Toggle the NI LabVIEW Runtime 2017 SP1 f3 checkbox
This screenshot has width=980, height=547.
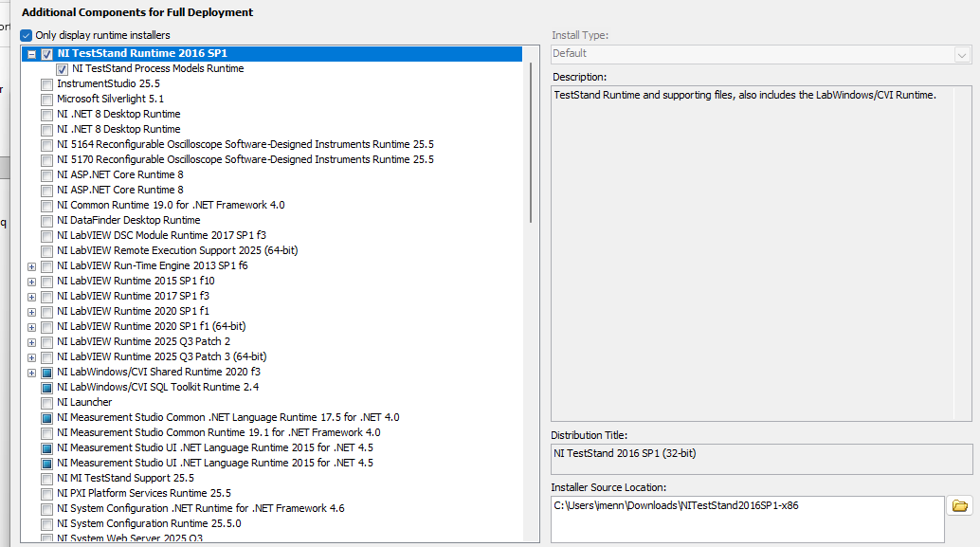(x=46, y=297)
